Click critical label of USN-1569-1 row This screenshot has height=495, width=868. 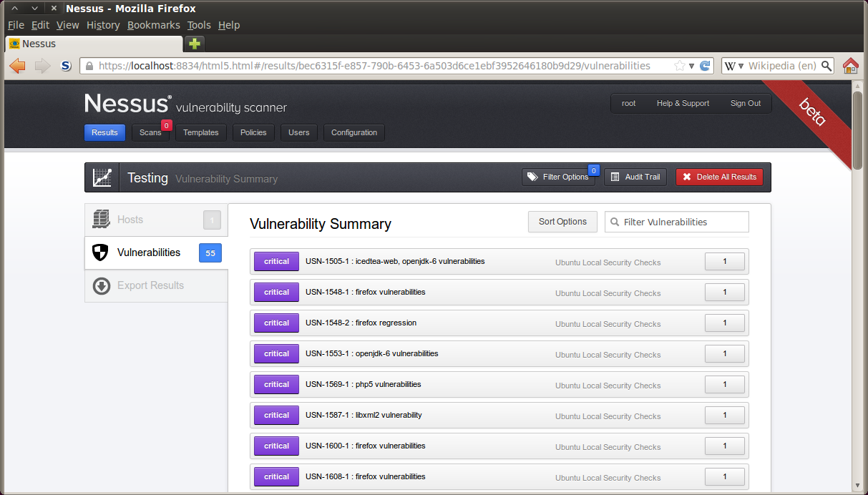pos(276,384)
